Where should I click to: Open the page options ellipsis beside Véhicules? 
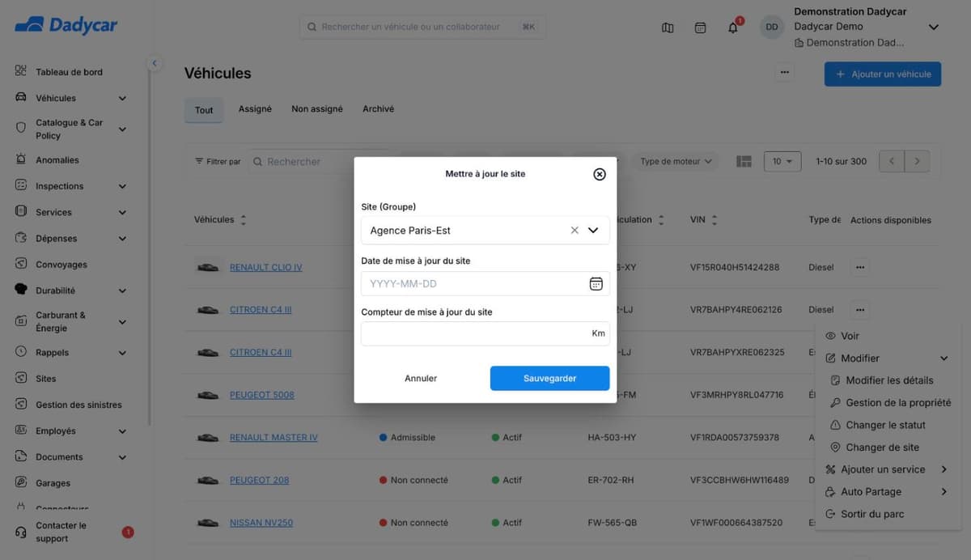[784, 73]
